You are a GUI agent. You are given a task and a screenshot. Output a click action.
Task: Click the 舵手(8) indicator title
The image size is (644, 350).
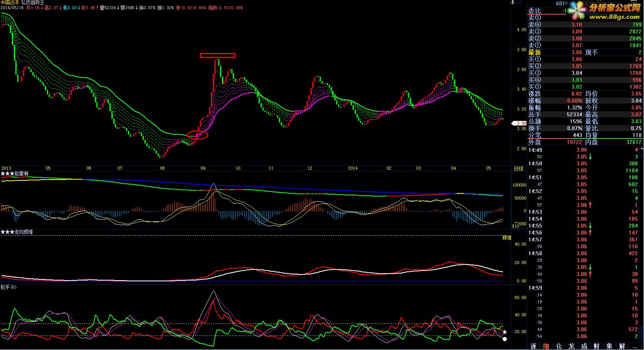coord(8,287)
